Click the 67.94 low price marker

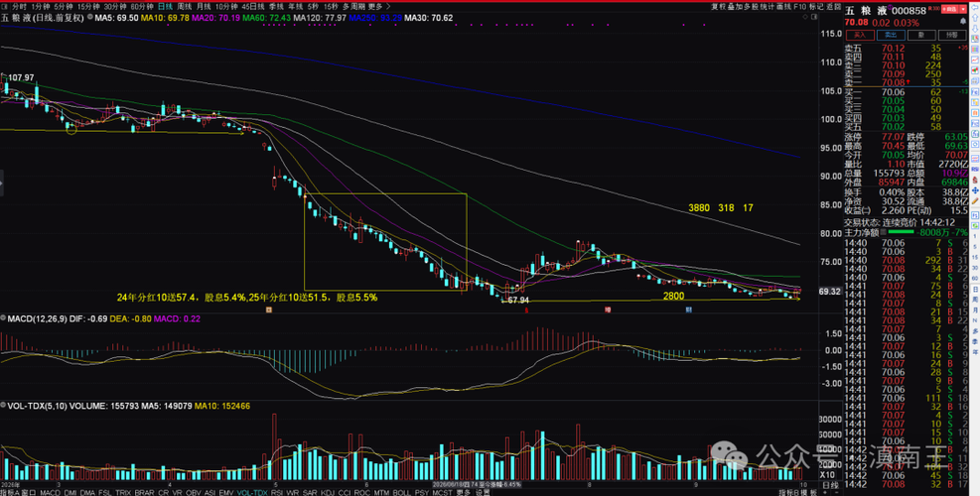(x=518, y=301)
